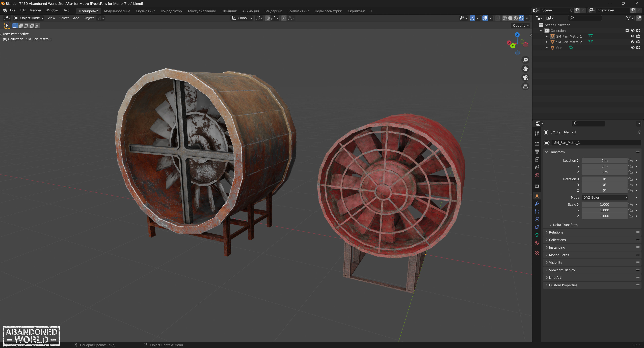Open the Global orientation dropdown
The height and width of the screenshot is (348, 644).
click(242, 18)
